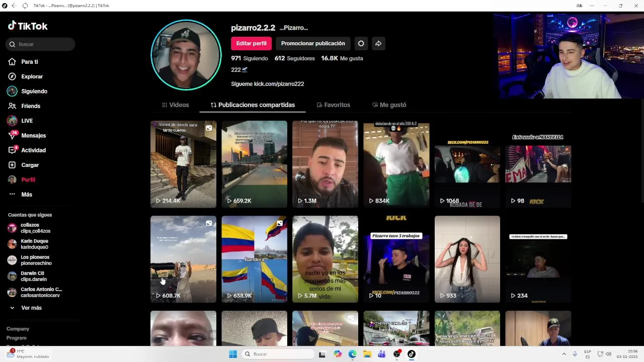This screenshot has height=362, width=644.
Task: Click the microphone tray icon
Action: click(x=575, y=354)
